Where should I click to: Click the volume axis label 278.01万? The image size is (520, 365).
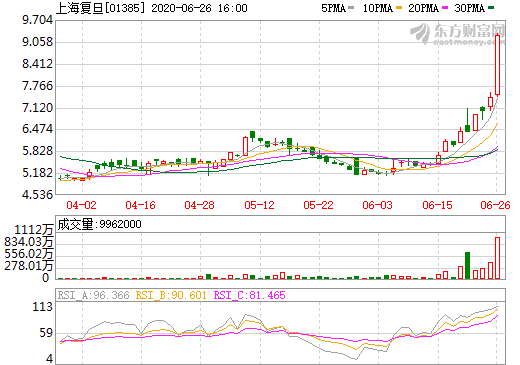(29, 266)
